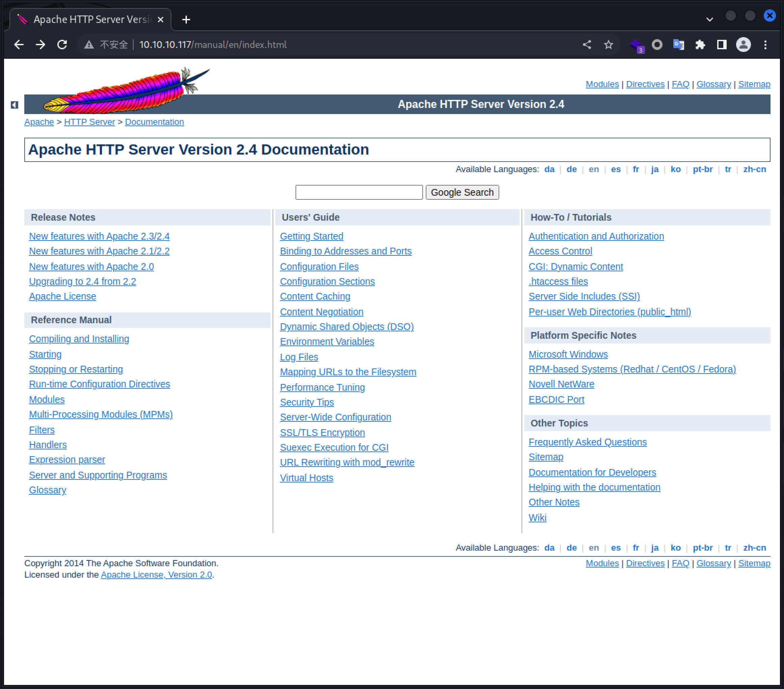Open the Security Tips link
The width and height of the screenshot is (784, 689).
[306, 402]
